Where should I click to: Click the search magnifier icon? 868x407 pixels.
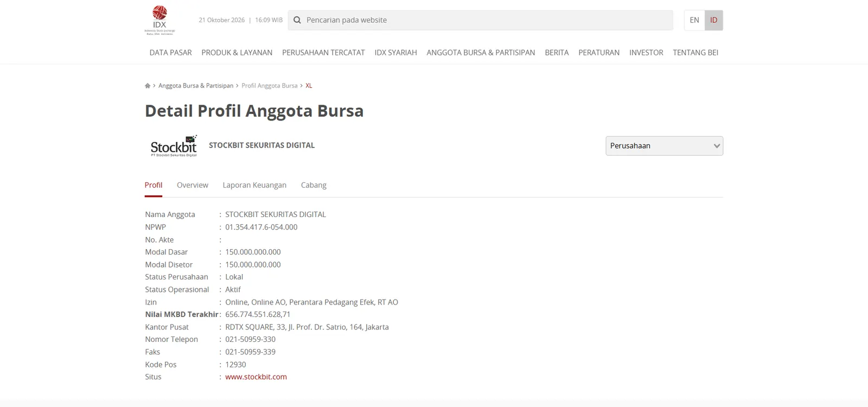(x=297, y=20)
